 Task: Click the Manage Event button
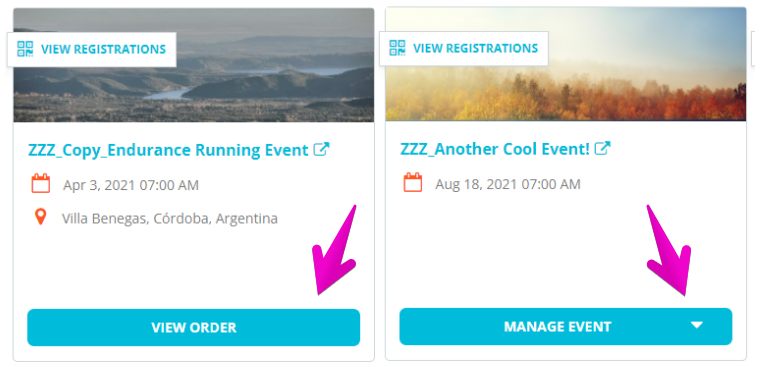565,326
